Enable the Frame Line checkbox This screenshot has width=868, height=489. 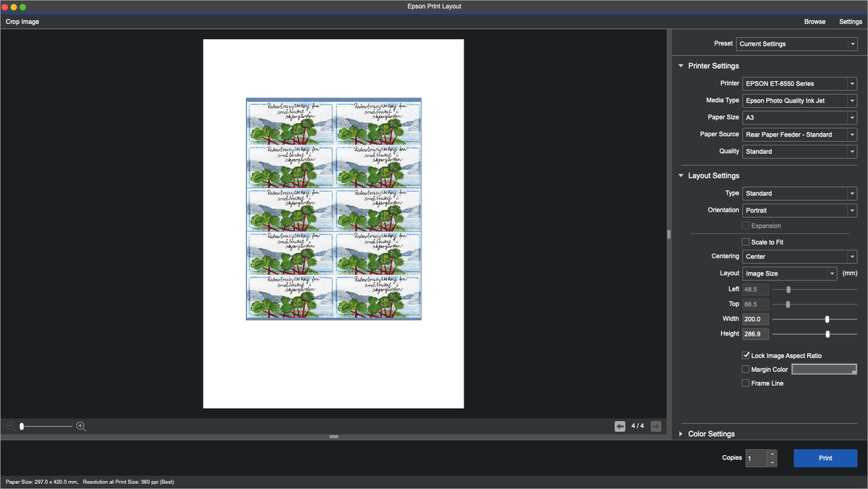tap(746, 383)
